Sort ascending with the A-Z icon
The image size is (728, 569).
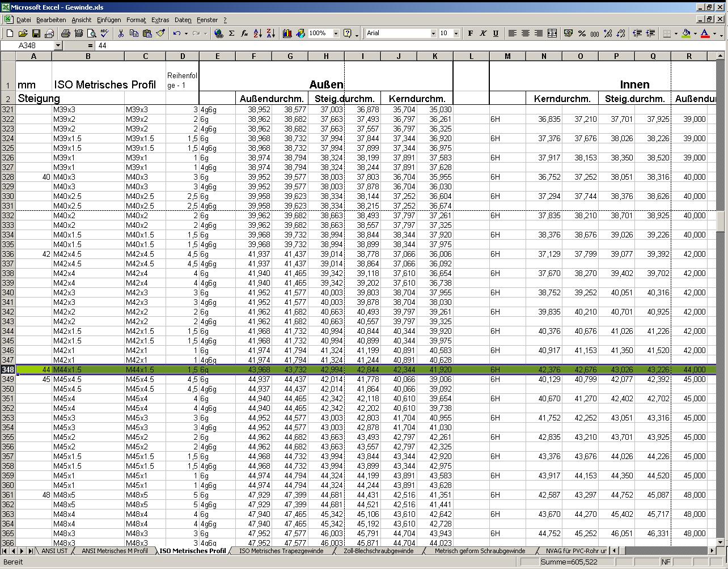[x=257, y=33]
